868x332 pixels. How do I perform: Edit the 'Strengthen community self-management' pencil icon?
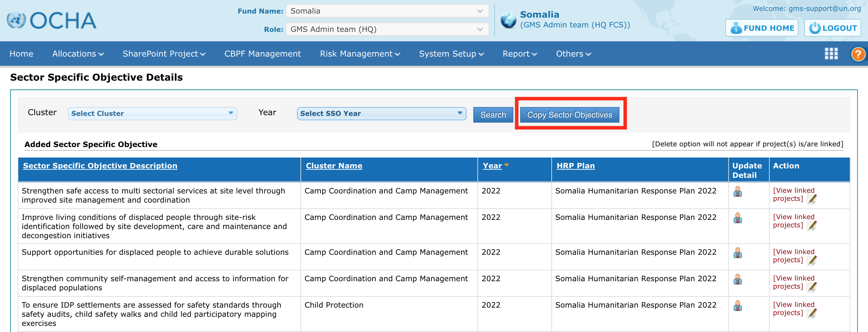(x=812, y=287)
